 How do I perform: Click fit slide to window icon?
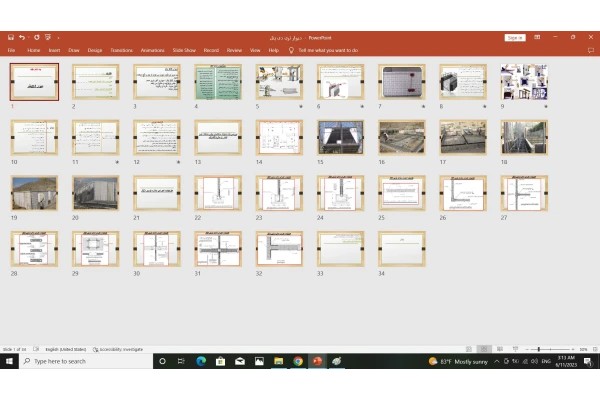(x=595, y=349)
